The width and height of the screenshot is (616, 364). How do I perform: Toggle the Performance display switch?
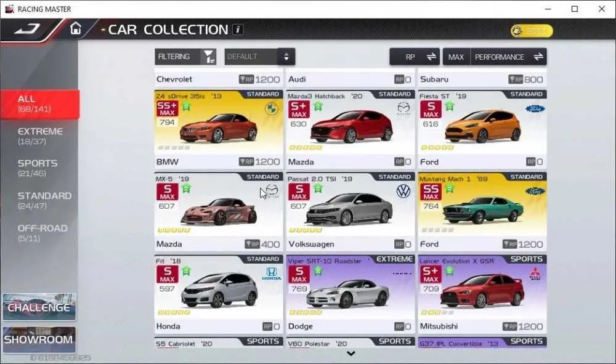508,57
